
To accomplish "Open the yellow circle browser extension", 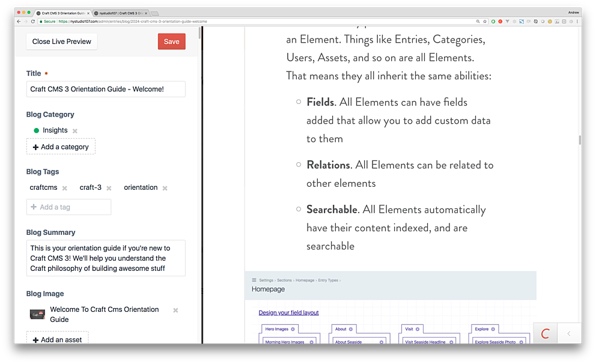I will [550, 21].
